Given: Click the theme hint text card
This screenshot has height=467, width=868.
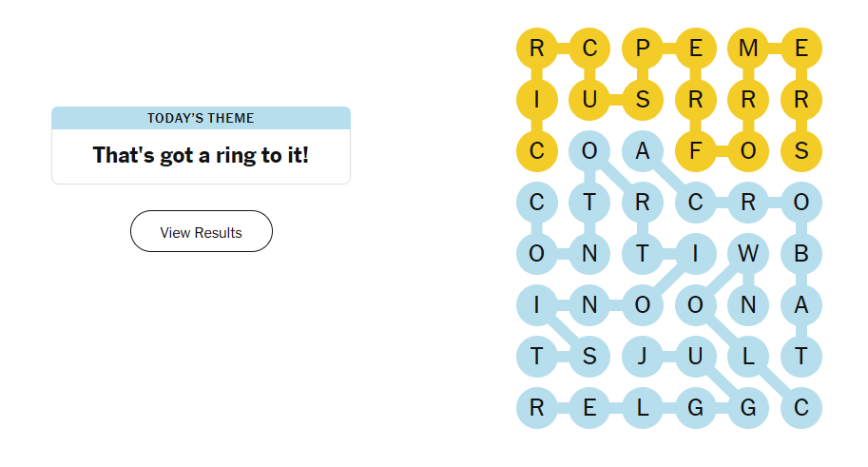Looking at the screenshot, I should (201, 155).
